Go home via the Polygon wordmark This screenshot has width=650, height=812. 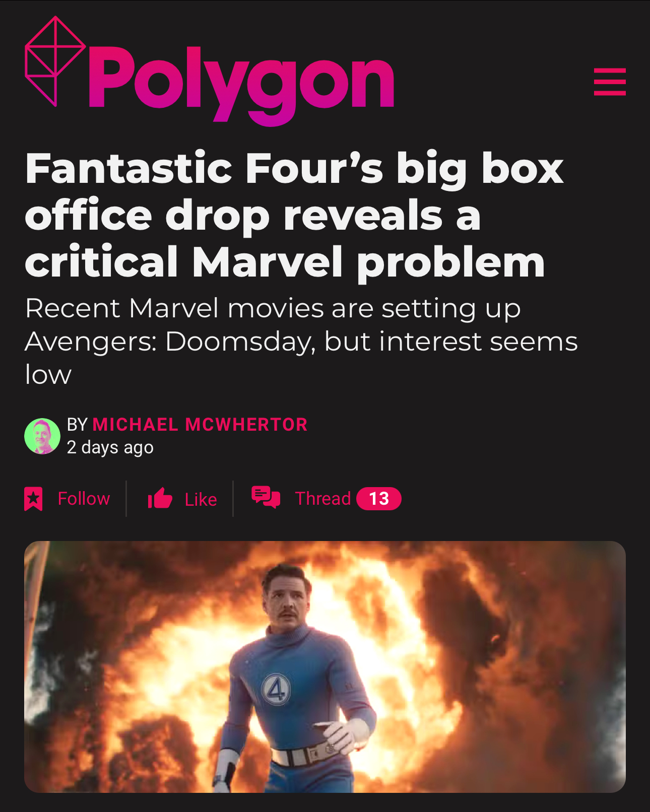pos(241,86)
